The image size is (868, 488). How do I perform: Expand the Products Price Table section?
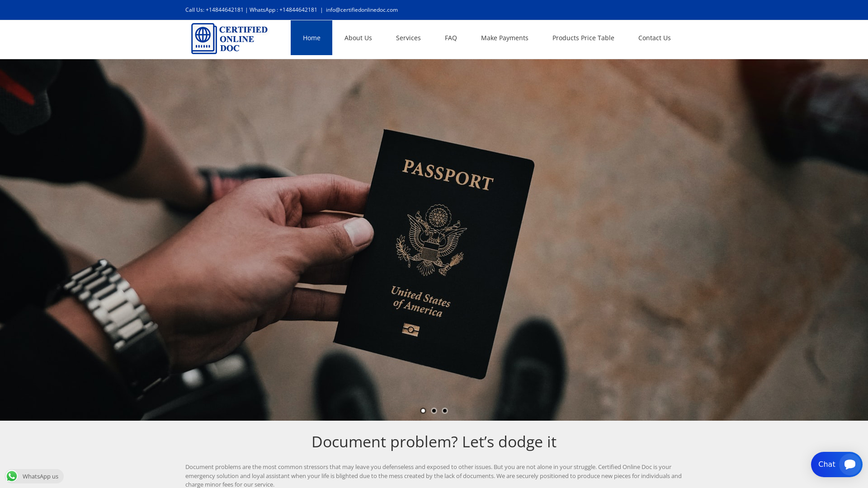(x=583, y=38)
